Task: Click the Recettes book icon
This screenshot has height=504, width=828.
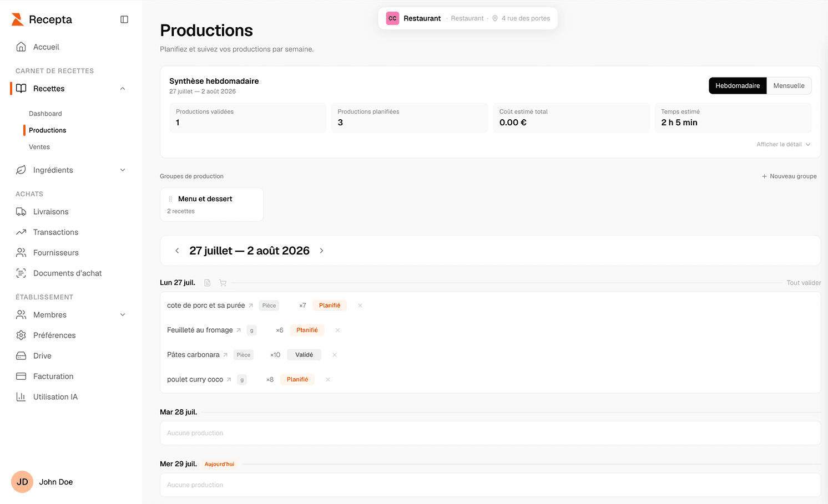Action: coord(21,88)
